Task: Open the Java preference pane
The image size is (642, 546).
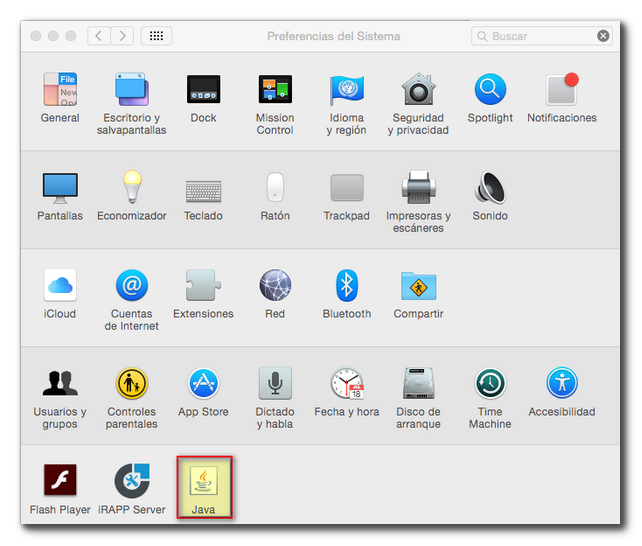Action: pos(204,481)
